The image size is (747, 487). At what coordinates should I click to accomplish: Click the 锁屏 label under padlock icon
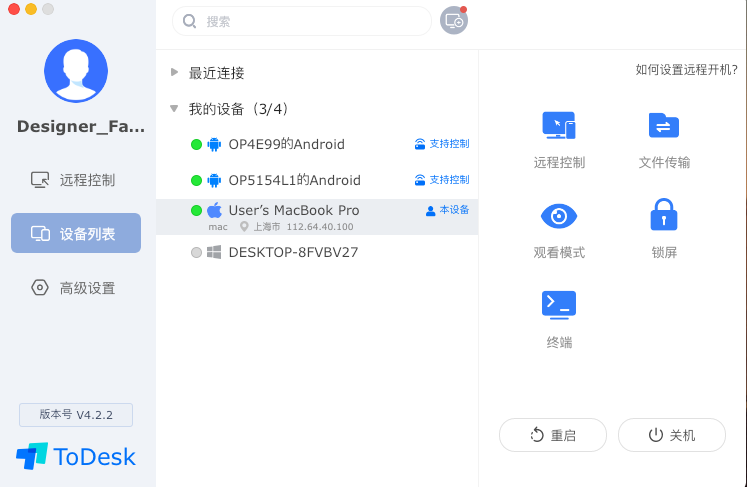(x=664, y=252)
